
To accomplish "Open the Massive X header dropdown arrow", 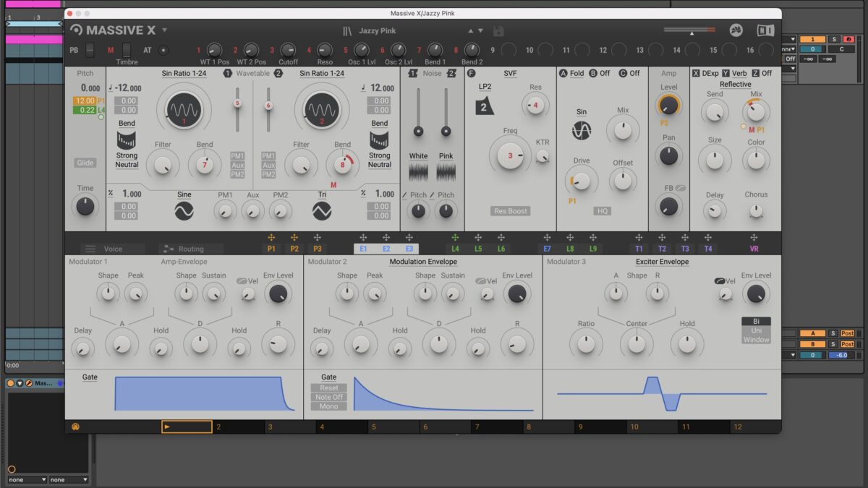I will tap(164, 30).
